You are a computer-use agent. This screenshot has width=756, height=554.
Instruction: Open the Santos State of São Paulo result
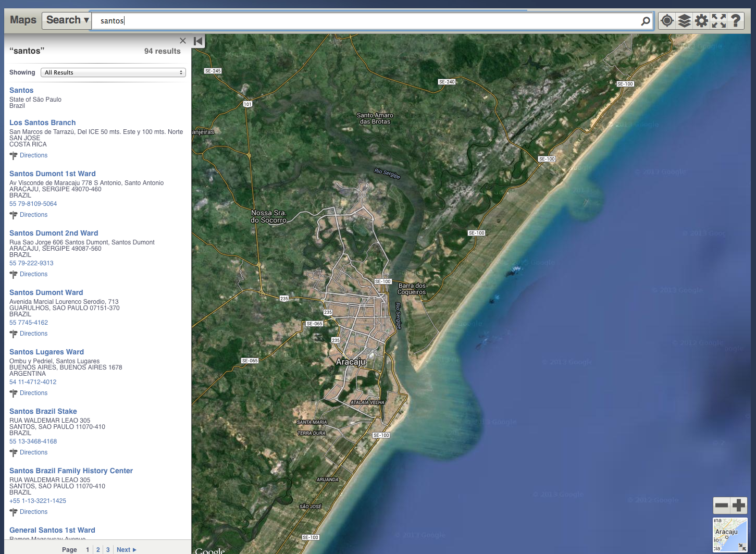tap(21, 90)
